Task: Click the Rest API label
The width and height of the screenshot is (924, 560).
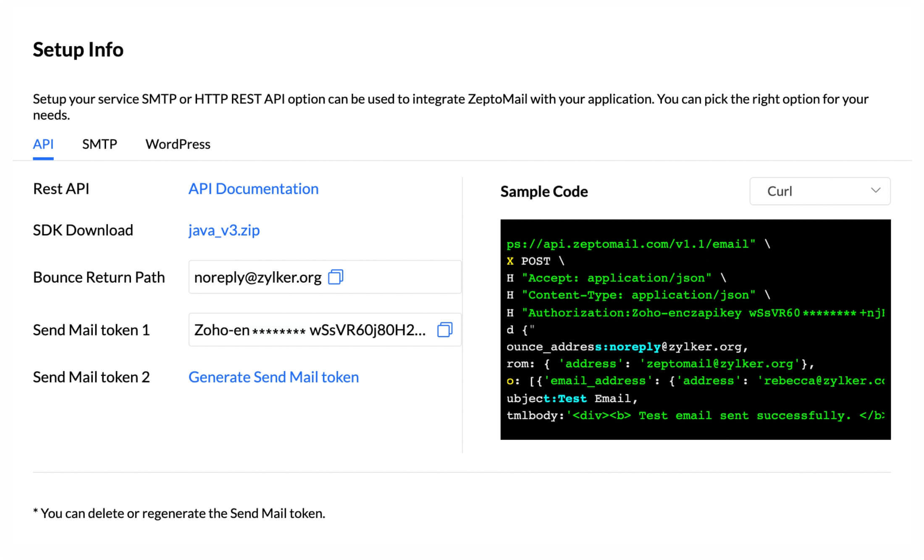Action: point(61,189)
